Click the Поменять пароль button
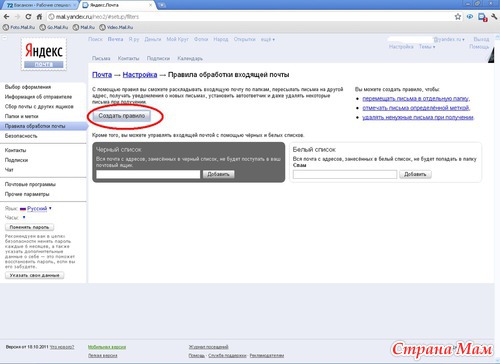This screenshot has height=364, width=500. (29, 227)
